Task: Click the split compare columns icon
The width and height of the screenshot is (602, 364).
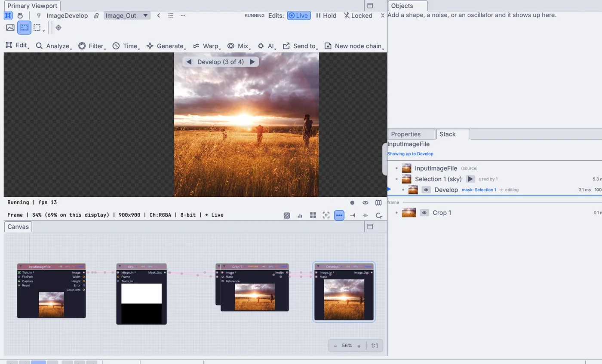Action: [x=378, y=202]
